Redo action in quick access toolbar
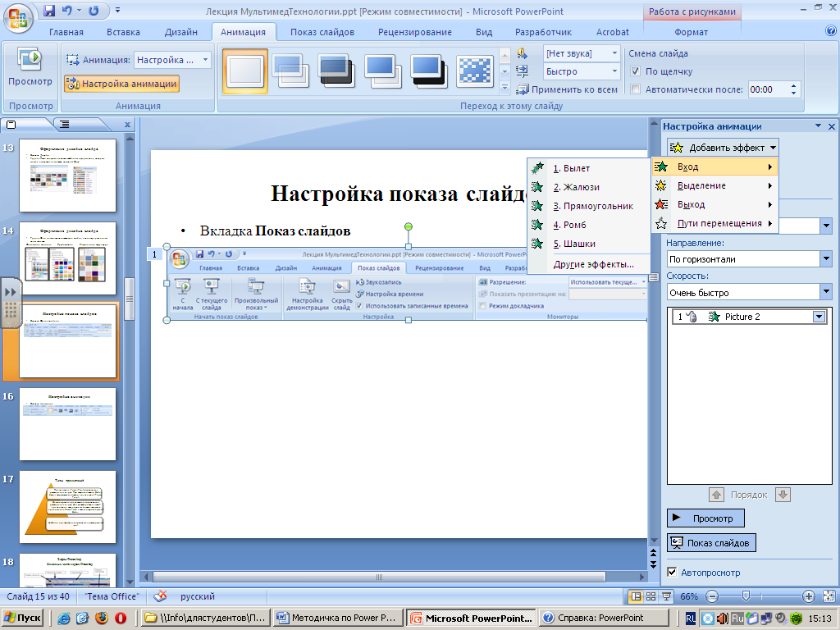 click(x=94, y=11)
